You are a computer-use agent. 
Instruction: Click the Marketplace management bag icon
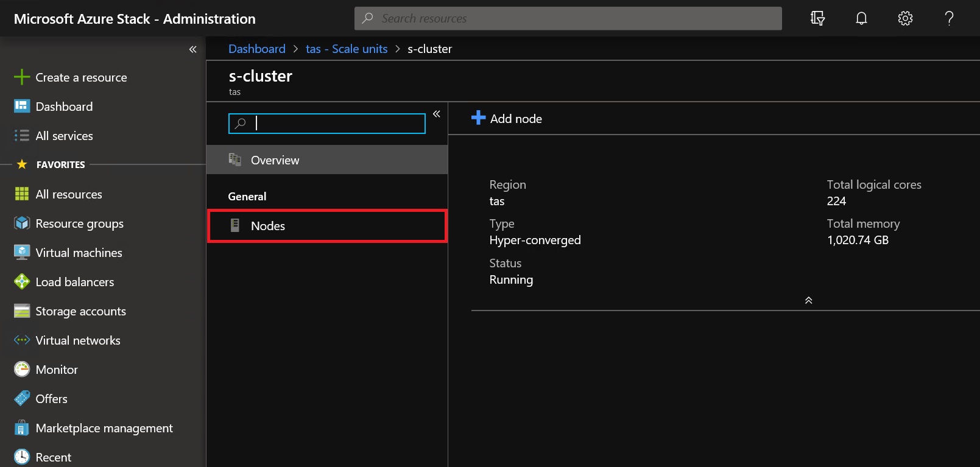coord(22,428)
